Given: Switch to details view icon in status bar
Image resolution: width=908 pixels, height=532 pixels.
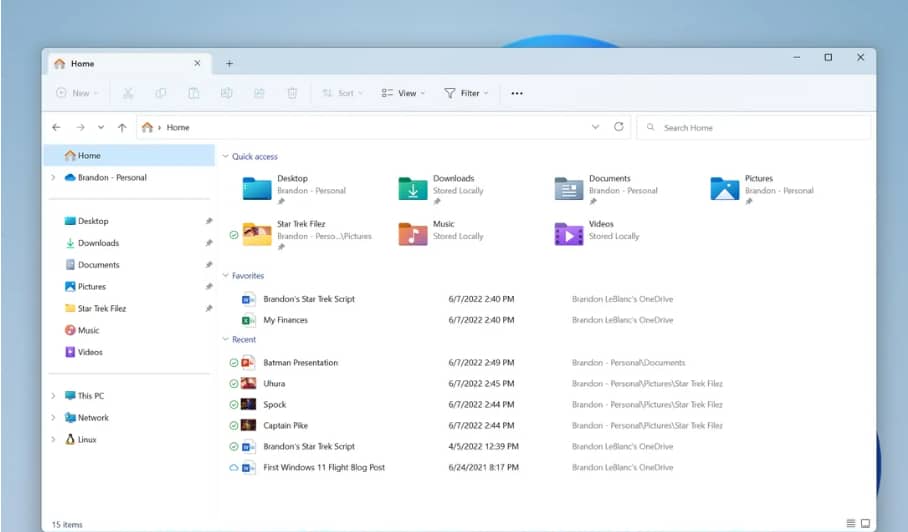Looking at the screenshot, I should pos(850,523).
